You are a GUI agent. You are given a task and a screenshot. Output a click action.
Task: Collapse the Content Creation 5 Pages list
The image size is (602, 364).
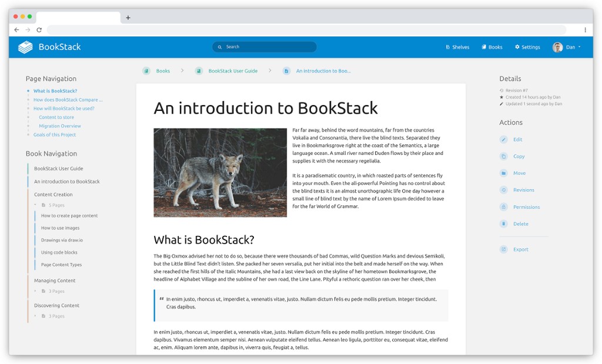[35, 205]
